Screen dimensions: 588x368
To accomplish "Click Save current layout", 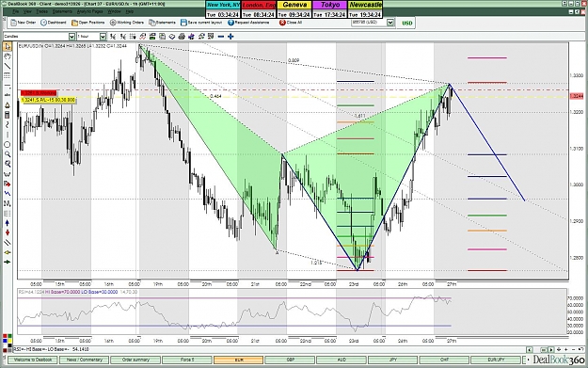I will click(x=201, y=23).
